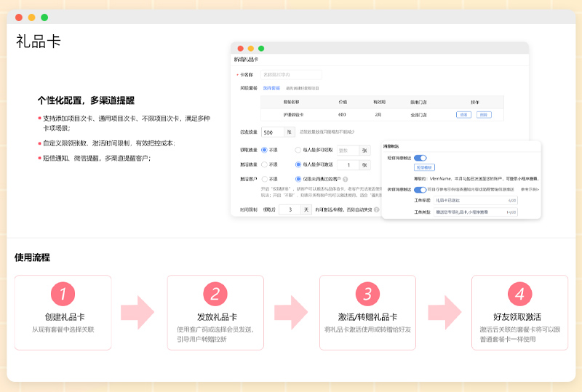The width and height of the screenshot is (582, 392).
Task: Click the empty 每人最多可领取 quantity box
Action: pos(348,151)
